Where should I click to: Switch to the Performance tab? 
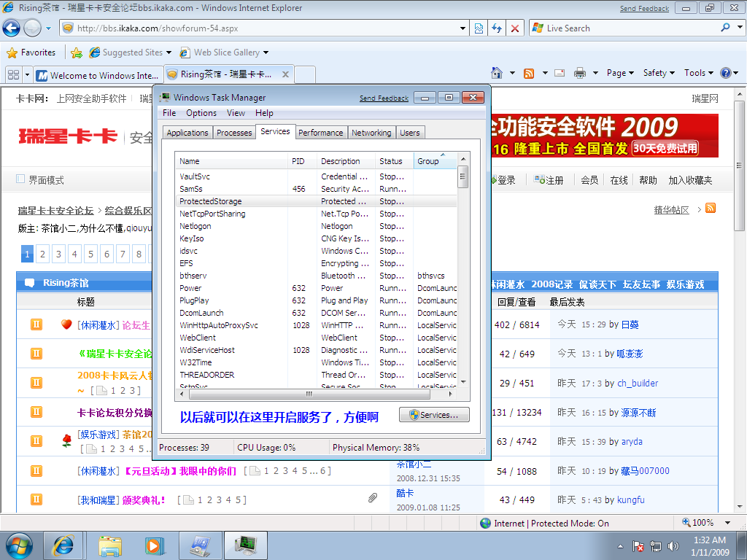(x=320, y=133)
